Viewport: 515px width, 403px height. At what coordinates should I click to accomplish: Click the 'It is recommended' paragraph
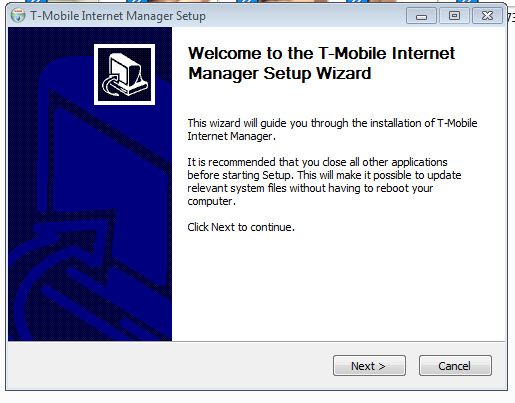click(324, 182)
